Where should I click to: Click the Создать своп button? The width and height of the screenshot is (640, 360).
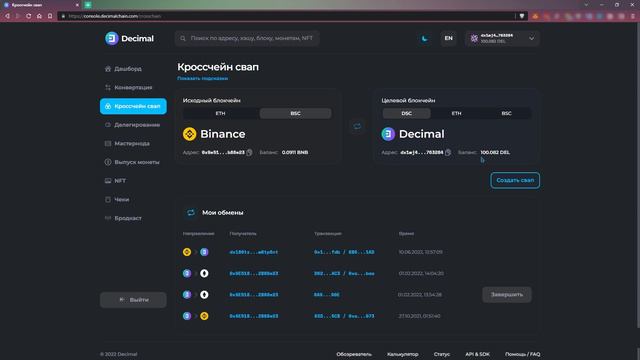515,180
